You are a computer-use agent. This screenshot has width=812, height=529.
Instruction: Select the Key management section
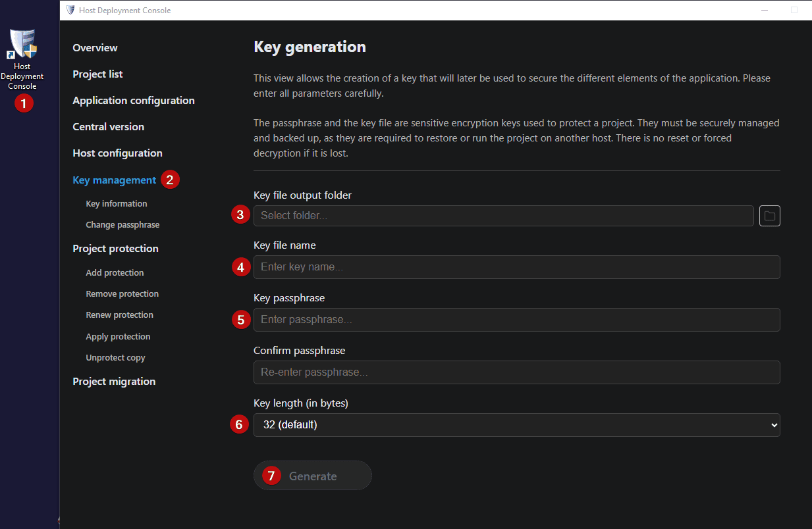click(115, 180)
